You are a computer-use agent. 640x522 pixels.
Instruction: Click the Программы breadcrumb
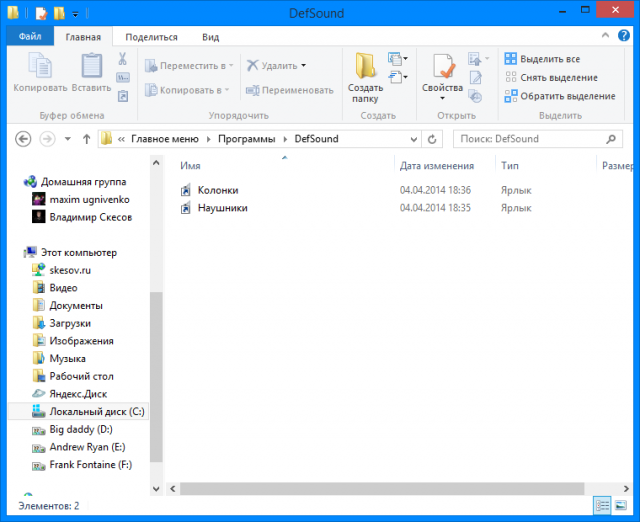tap(247, 139)
